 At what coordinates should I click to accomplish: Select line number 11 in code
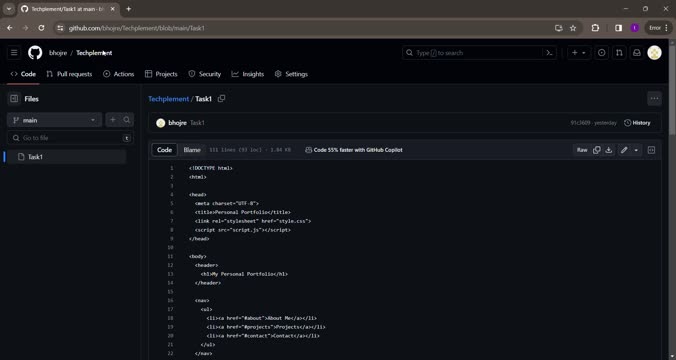click(170, 257)
